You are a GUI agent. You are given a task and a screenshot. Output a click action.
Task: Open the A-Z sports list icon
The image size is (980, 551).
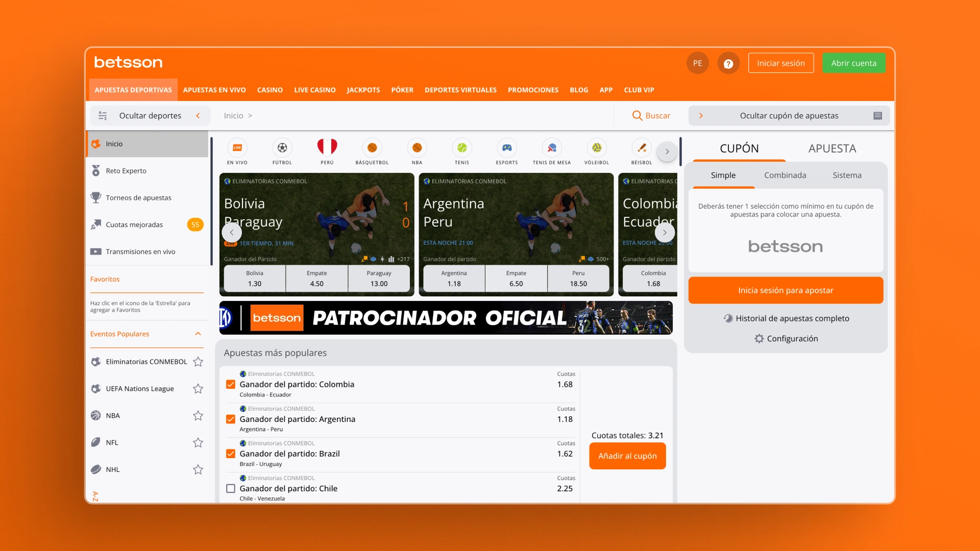tap(95, 495)
